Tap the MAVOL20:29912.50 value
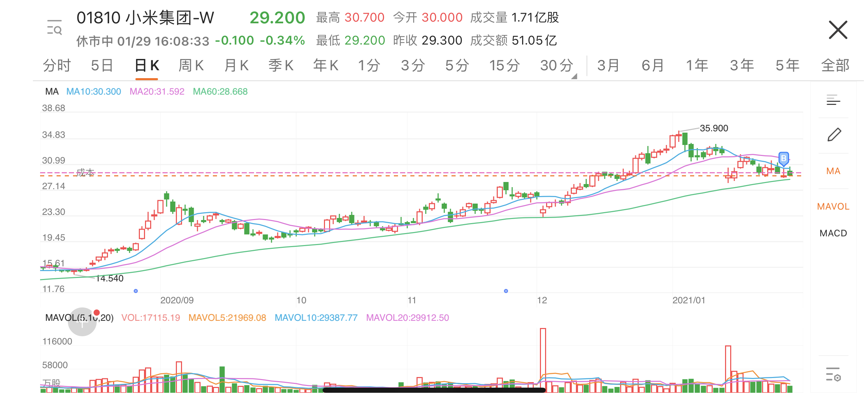The width and height of the screenshot is (868, 401). click(x=408, y=318)
